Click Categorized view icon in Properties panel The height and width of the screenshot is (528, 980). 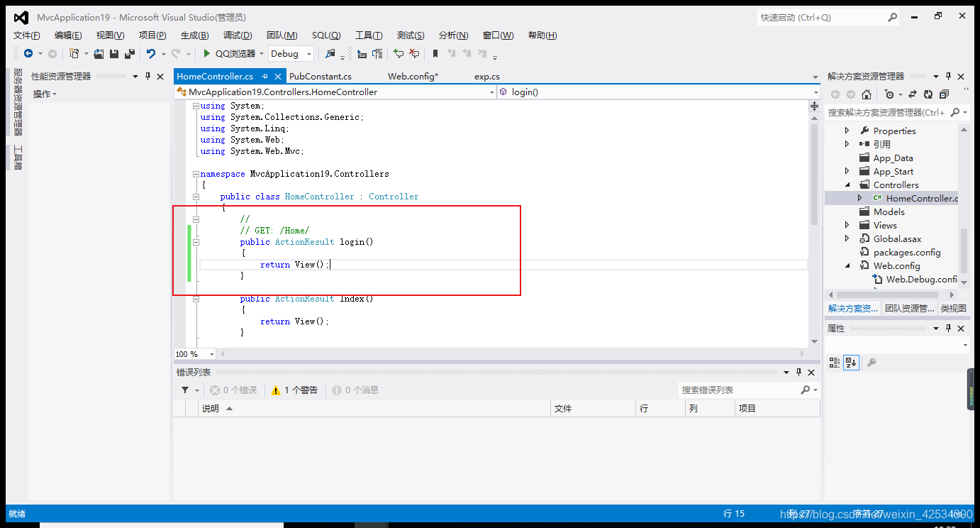coord(835,363)
